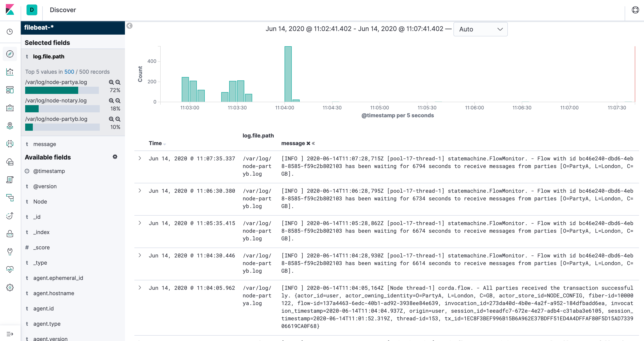
Task: Click the Kibana logo
Action: pos(10,10)
